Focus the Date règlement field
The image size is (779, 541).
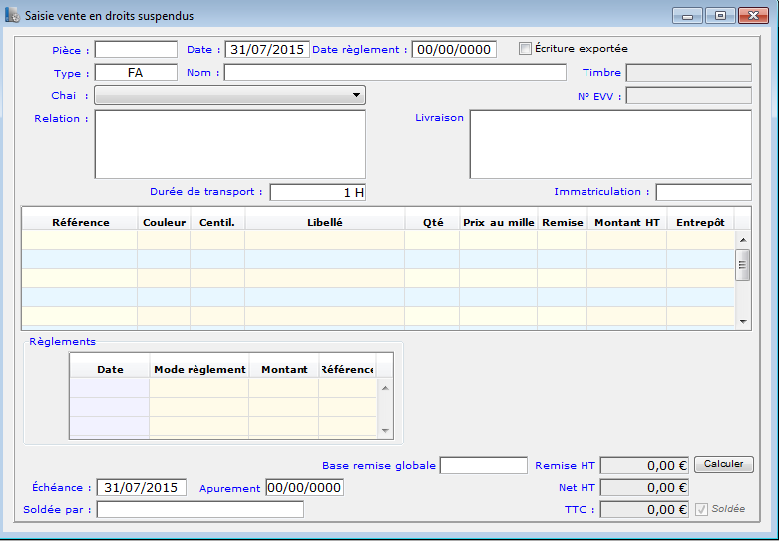pyautogui.click(x=453, y=49)
